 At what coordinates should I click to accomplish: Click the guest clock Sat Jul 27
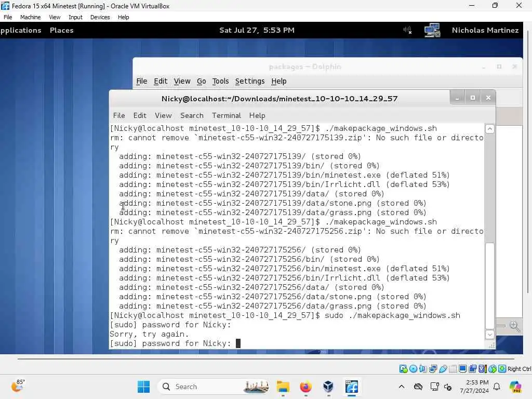coord(257,30)
